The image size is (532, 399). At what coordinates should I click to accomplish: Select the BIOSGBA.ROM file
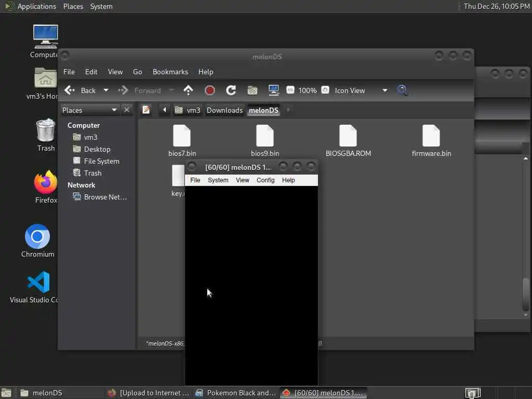[348, 140]
